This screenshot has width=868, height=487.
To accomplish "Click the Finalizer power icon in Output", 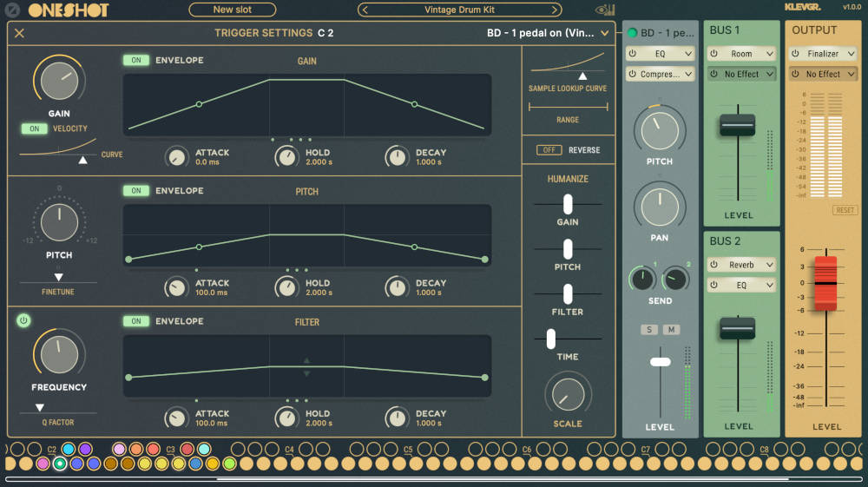I will coord(795,54).
